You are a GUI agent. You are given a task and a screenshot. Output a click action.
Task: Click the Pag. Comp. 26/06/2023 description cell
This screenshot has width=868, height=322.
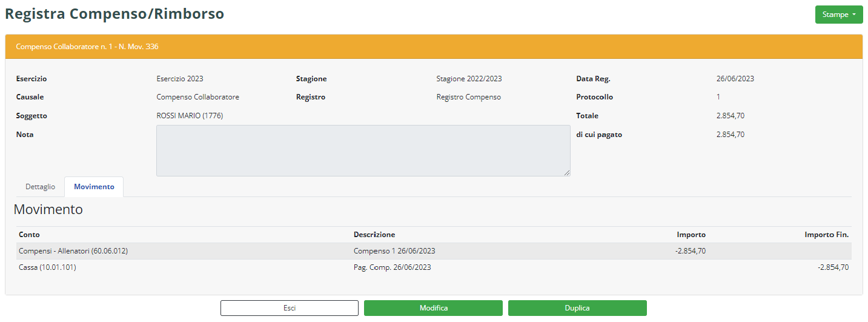(392, 267)
